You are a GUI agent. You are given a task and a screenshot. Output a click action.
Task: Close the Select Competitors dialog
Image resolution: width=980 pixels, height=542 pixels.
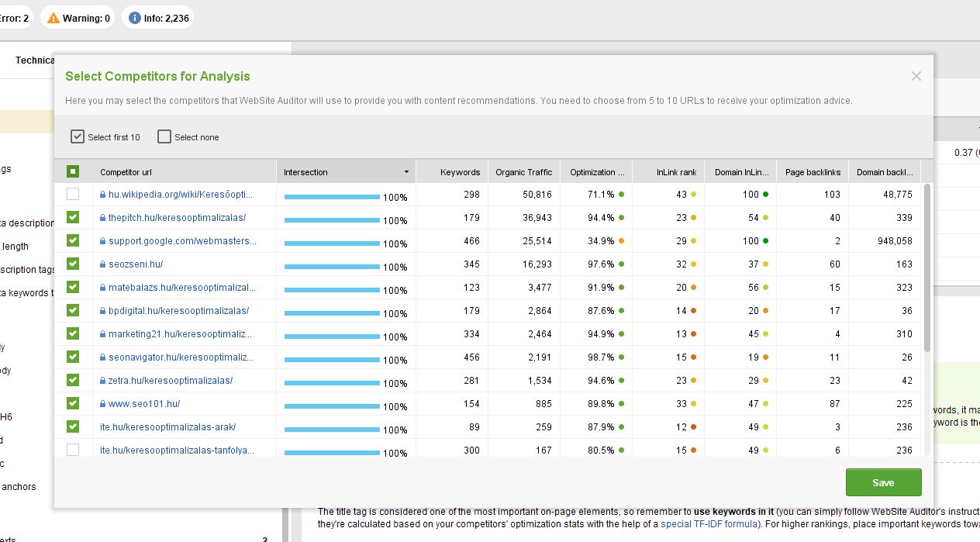tap(916, 76)
